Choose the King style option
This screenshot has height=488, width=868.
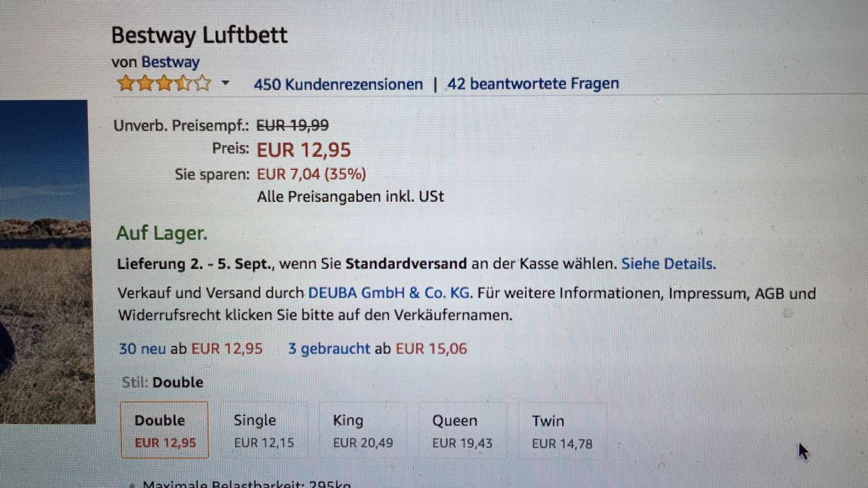click(x=363, y=430)
